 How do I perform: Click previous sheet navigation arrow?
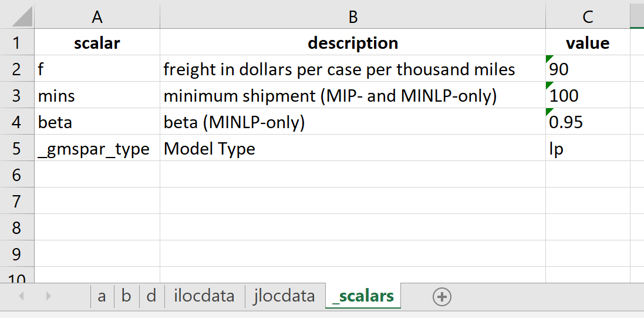22,297
